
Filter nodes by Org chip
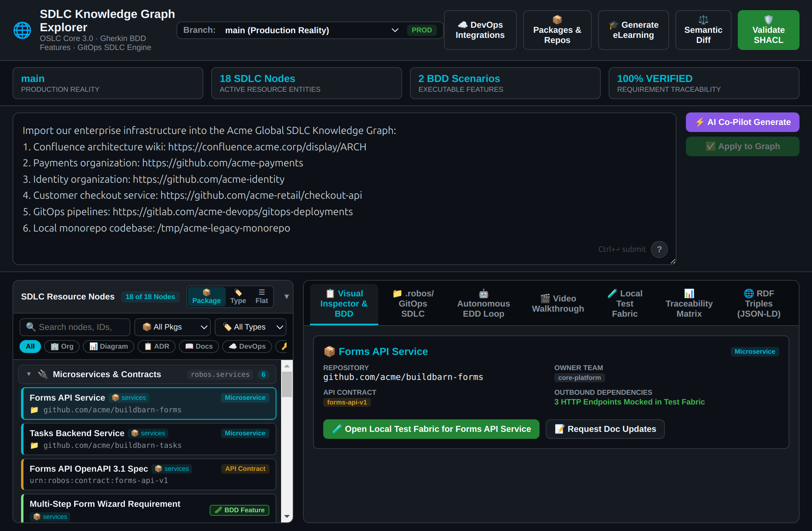click(x=62, y=346)
